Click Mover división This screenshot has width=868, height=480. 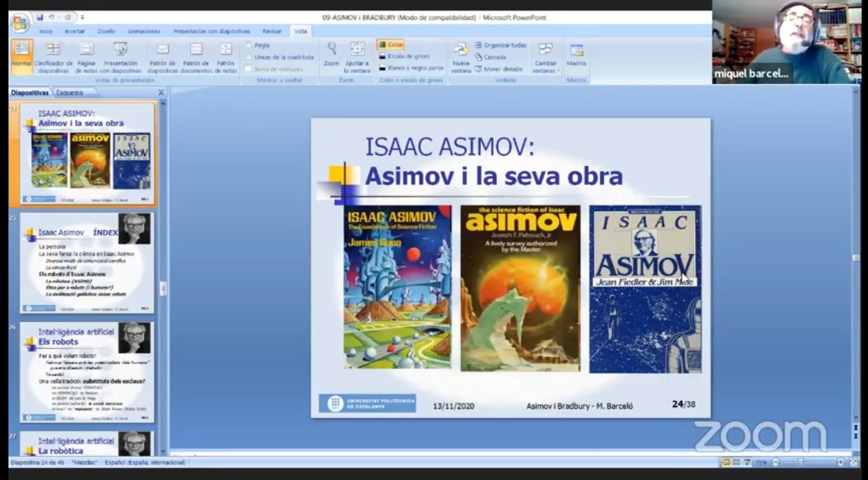tap(498, 69)
